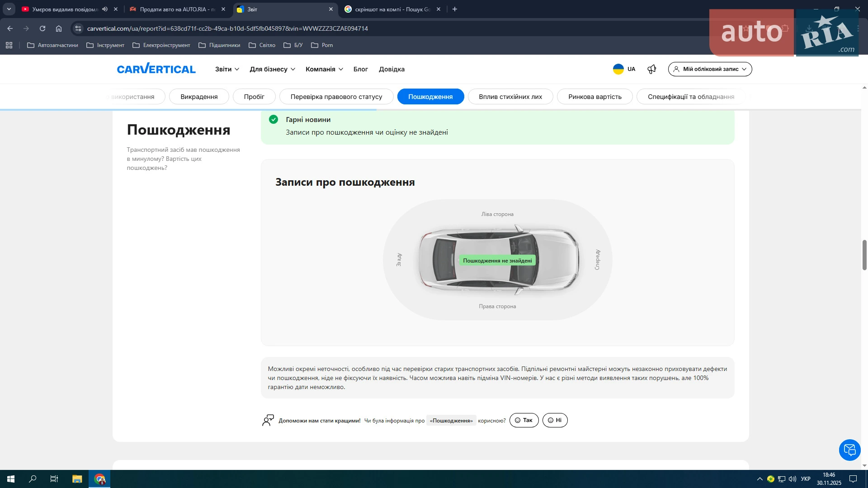This screenshot has height=488, width=868.
Task: Open the notification center icon
Action: click(853, 479)
